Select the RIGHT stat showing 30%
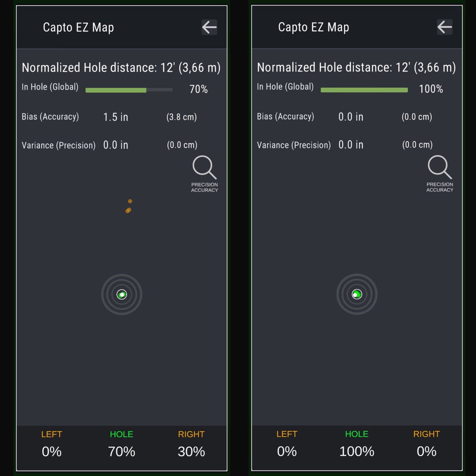Screen dimensions: 476x476 click(x=191, y=451)
